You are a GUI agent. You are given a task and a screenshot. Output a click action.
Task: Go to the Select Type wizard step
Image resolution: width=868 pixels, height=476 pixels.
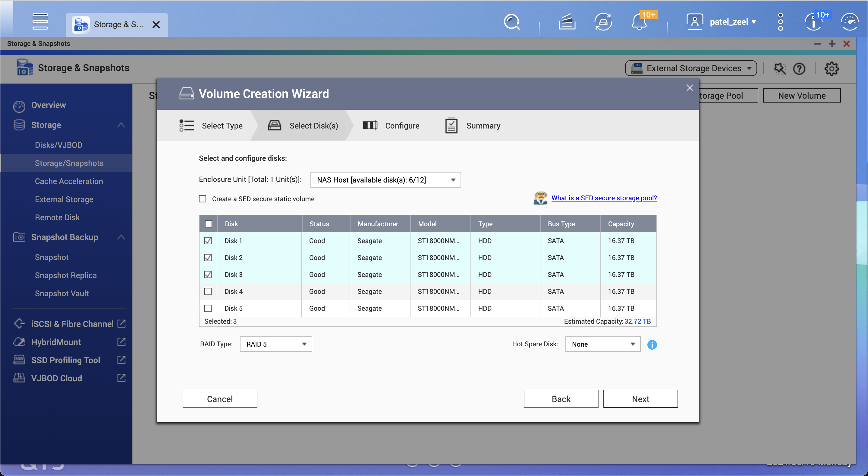[211, 125]
